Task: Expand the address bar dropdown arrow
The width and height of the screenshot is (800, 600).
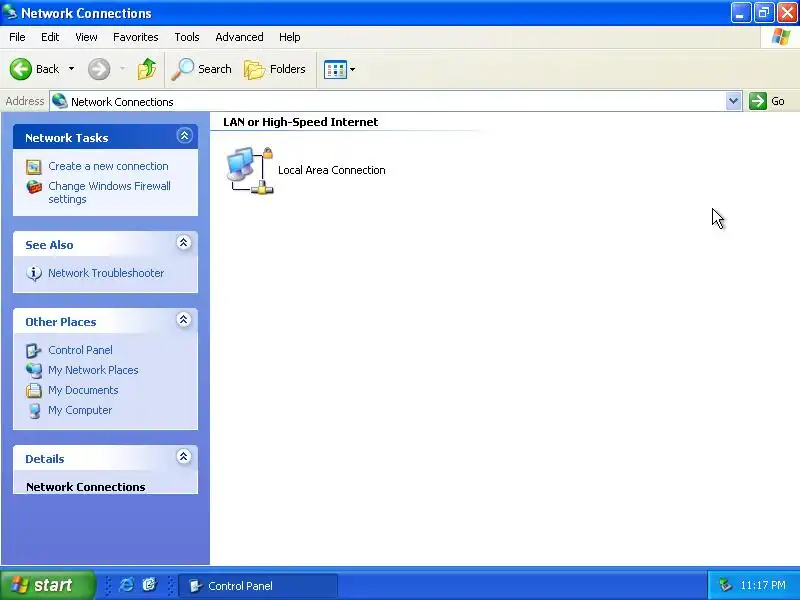Action: (x=733, y=101)
